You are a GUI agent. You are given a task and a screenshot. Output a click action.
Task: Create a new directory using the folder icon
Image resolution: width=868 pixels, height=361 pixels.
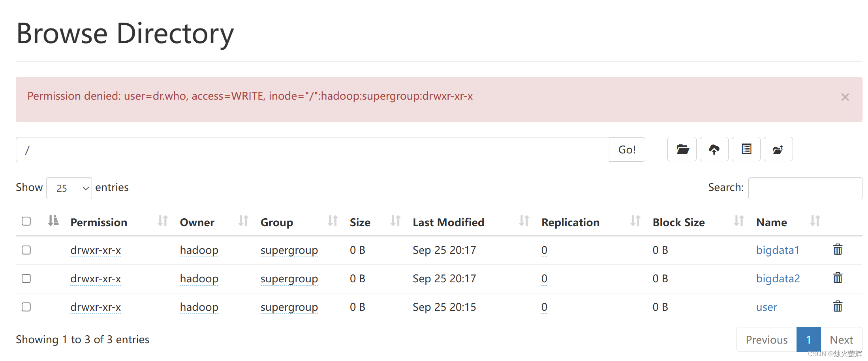click(x=682, y=149)
